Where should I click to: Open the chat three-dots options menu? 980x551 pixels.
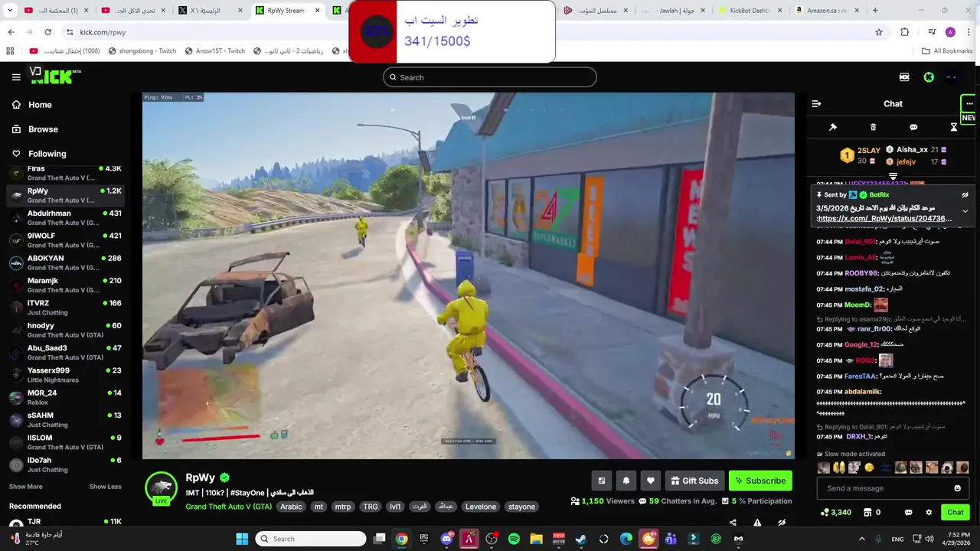click(969, 103)
